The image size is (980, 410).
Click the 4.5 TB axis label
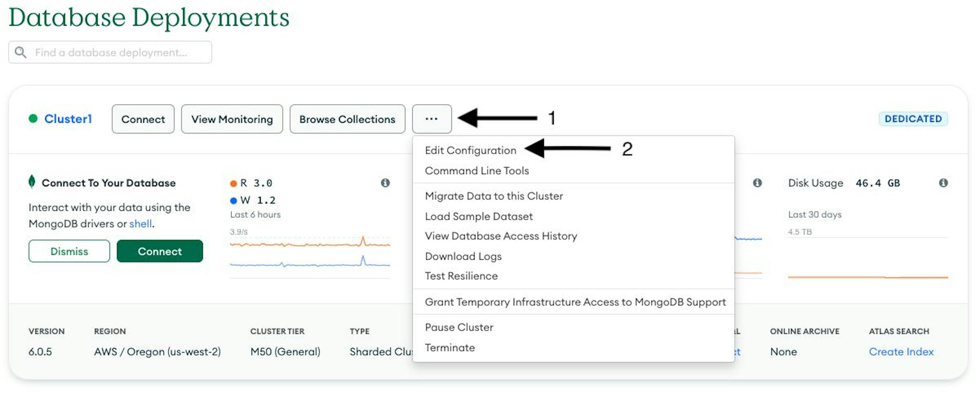(800, 232)
